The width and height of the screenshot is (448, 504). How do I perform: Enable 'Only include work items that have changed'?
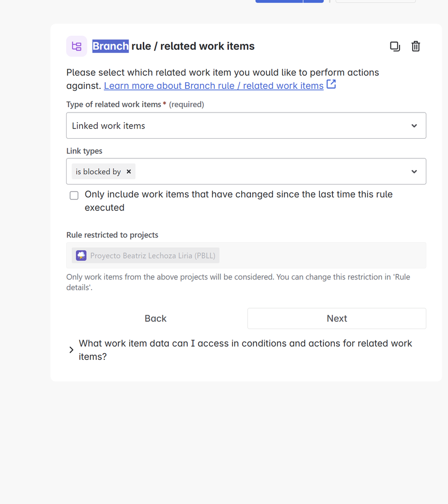pos(74,195)
